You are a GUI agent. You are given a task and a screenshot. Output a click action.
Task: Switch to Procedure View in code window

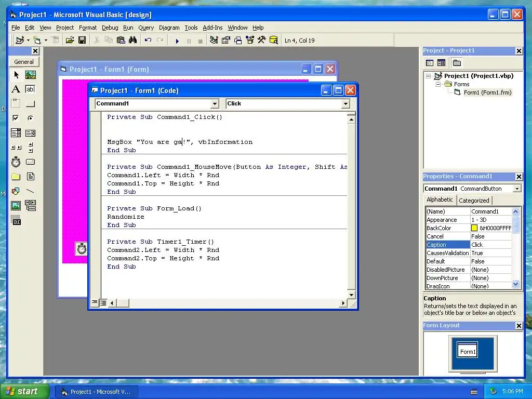coord(95,302)
